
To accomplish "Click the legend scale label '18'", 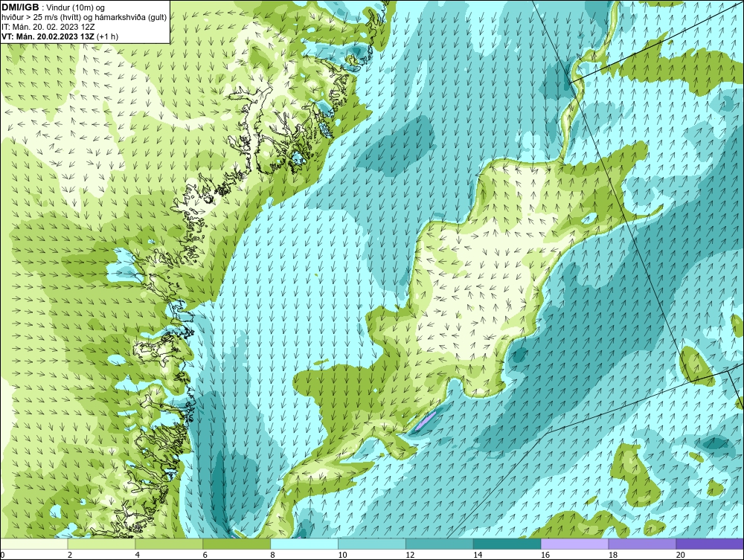I will [x=612, y=555].
